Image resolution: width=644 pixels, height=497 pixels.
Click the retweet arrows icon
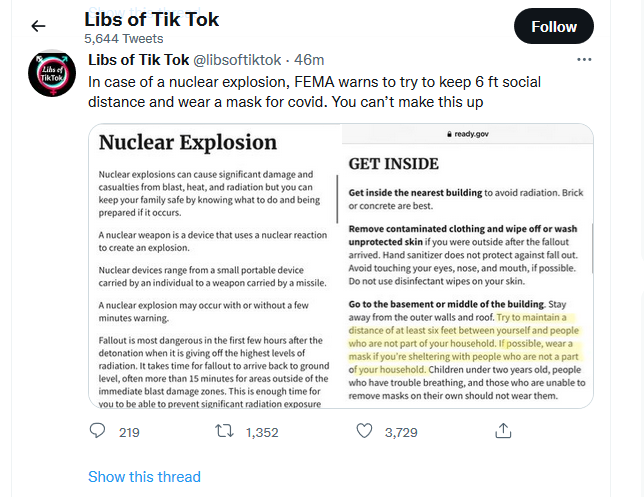click(226, 431)
